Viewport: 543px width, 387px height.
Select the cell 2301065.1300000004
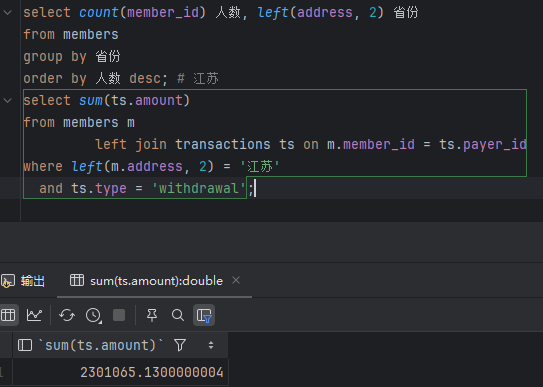pos(121,372)
